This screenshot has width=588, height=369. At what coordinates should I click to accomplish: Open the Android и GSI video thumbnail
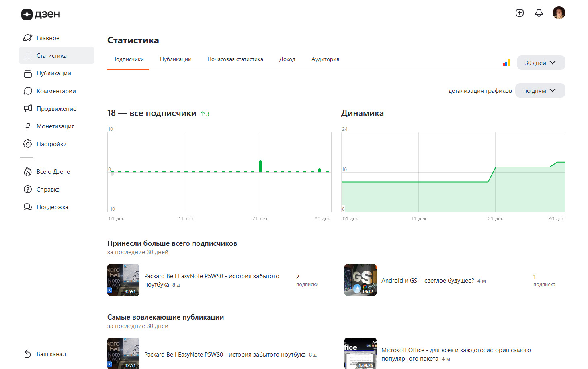pyautogui.click(x=361, y=280)
